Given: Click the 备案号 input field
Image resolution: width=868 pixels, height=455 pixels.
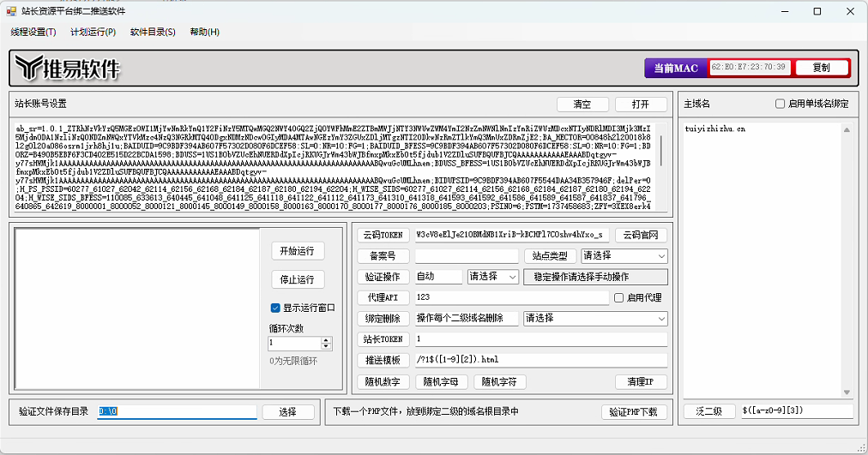Looking at the screenshot, I should tap(467, 256).
